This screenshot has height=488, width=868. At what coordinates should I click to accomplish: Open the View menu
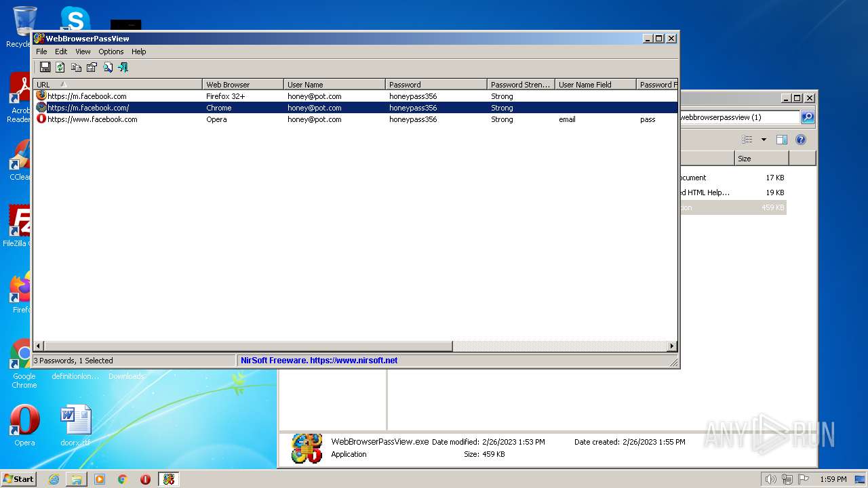pos(83,52)
